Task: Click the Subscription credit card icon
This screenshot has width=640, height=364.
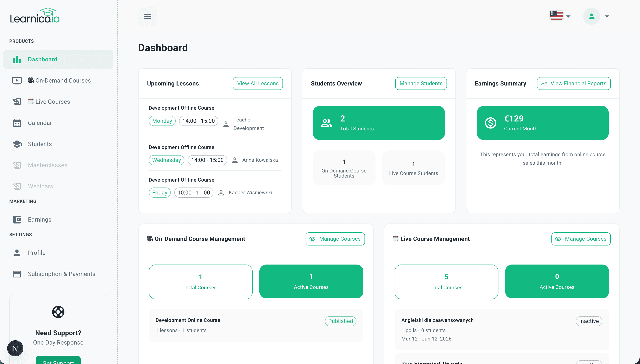Action: click(x=17, y=274)
